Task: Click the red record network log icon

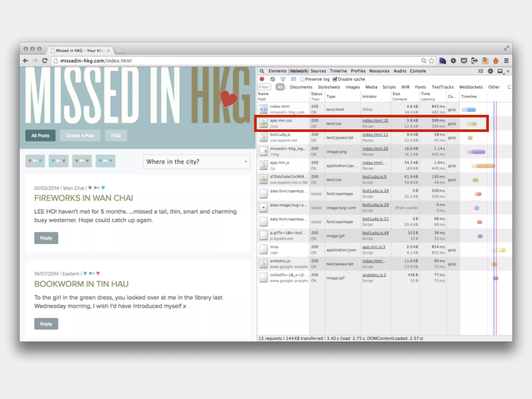Action: (262, 79)
